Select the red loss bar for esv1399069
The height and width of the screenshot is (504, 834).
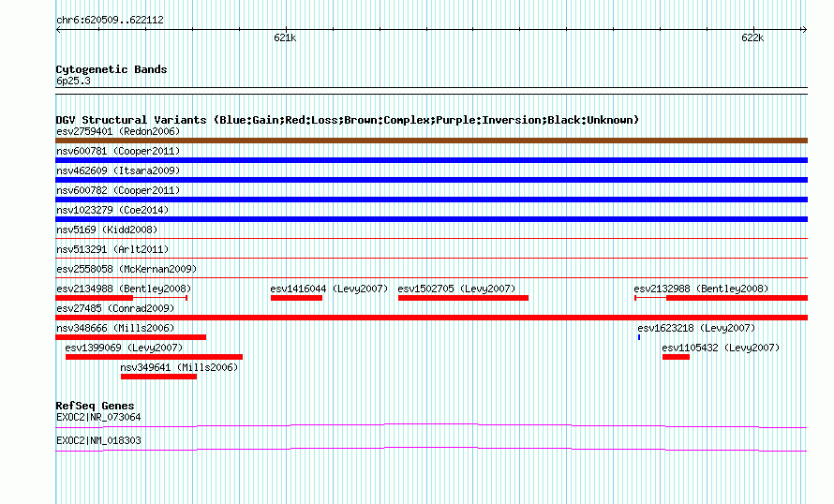155,357
